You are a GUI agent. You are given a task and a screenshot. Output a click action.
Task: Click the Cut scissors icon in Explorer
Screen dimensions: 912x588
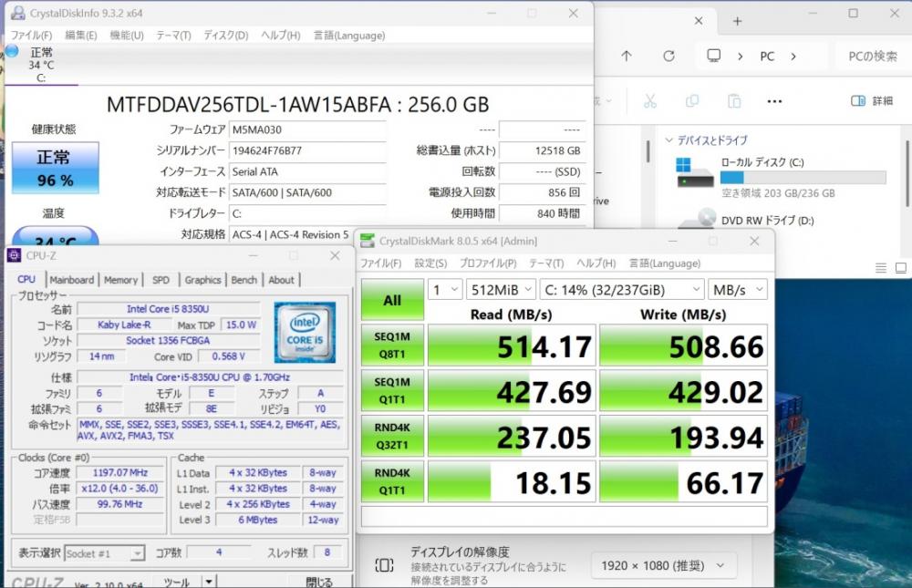(x=649, y=101)
